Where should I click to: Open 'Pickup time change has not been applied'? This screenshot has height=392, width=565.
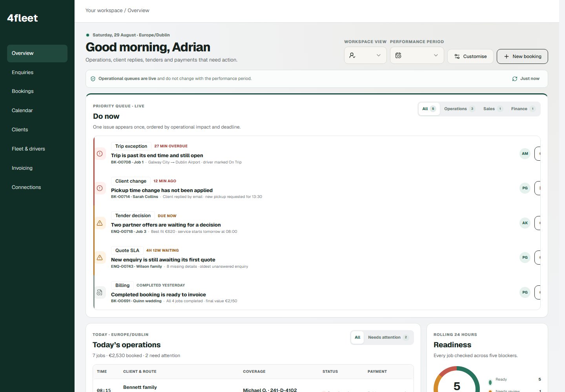click(x=162, y=191)
